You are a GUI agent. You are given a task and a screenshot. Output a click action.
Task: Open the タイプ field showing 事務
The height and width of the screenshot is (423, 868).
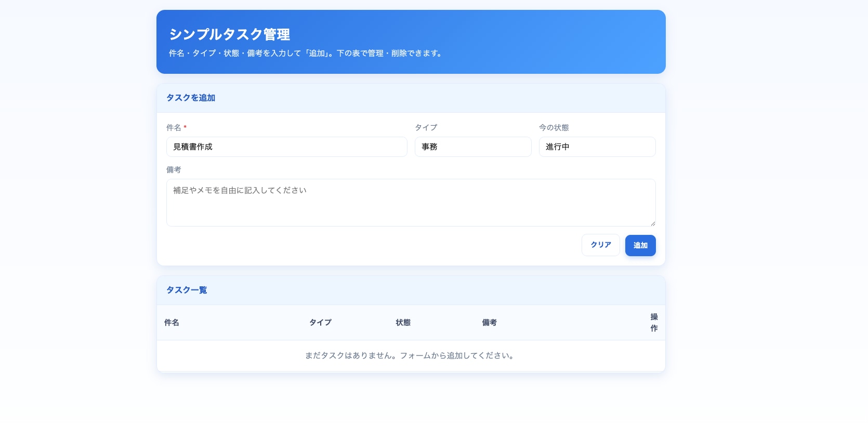pyautogui.click(x=472, y=147)
